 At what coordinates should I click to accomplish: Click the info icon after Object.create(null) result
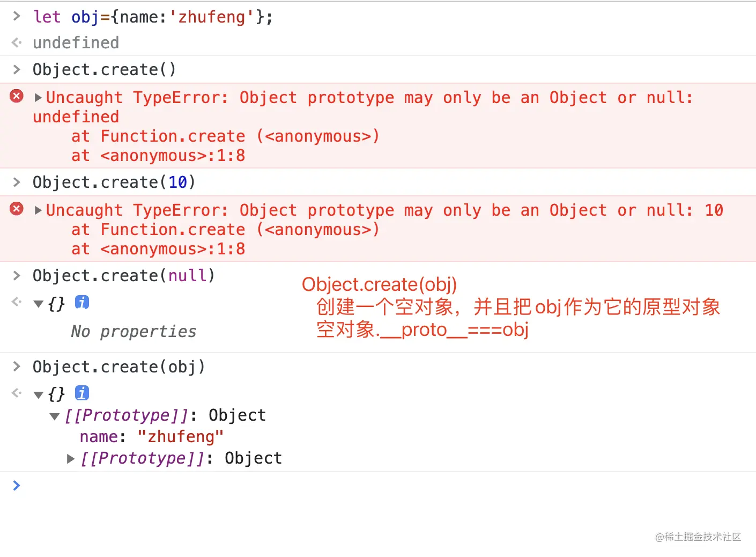tap(82, 302)
